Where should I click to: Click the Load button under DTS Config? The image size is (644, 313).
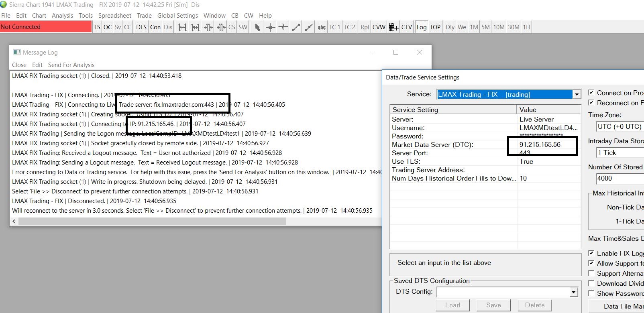tap(452, 305)
